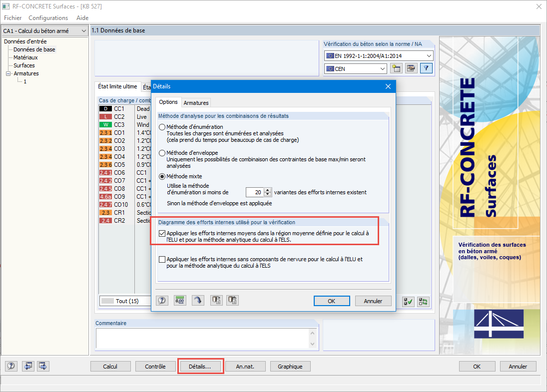This screenshot has height=392, width=547.
Task: Click Annuler button in main window bottom bar
Action: [x=518, y=366]
